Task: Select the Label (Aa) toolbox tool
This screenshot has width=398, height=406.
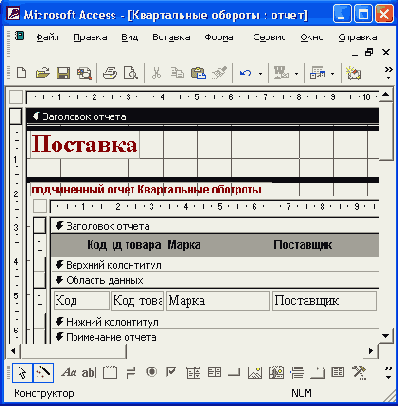Action: (69, 372)
